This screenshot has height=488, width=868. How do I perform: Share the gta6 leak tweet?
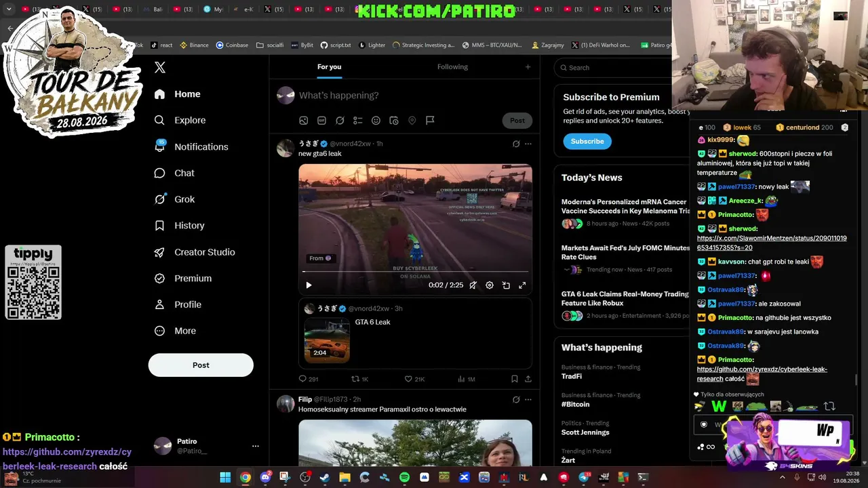[x=528, y=379]
